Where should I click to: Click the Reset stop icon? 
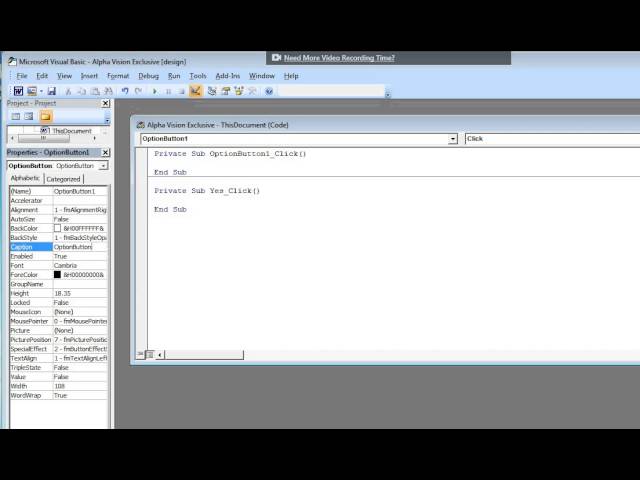point(181,91)
